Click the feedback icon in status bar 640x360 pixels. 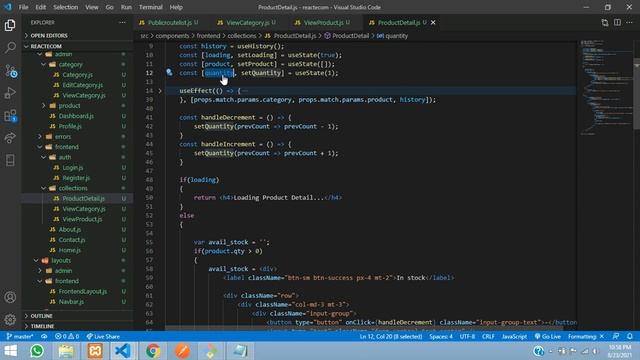616,336
